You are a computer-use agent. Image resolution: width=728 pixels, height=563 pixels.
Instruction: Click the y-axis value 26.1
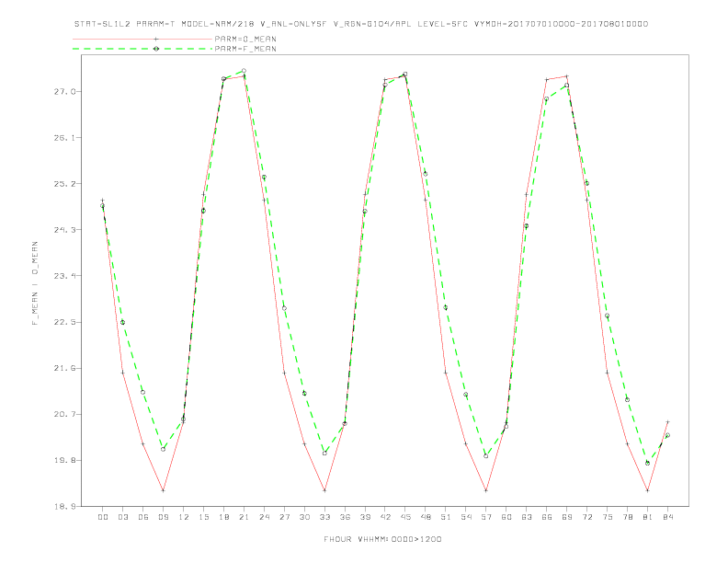64,137
